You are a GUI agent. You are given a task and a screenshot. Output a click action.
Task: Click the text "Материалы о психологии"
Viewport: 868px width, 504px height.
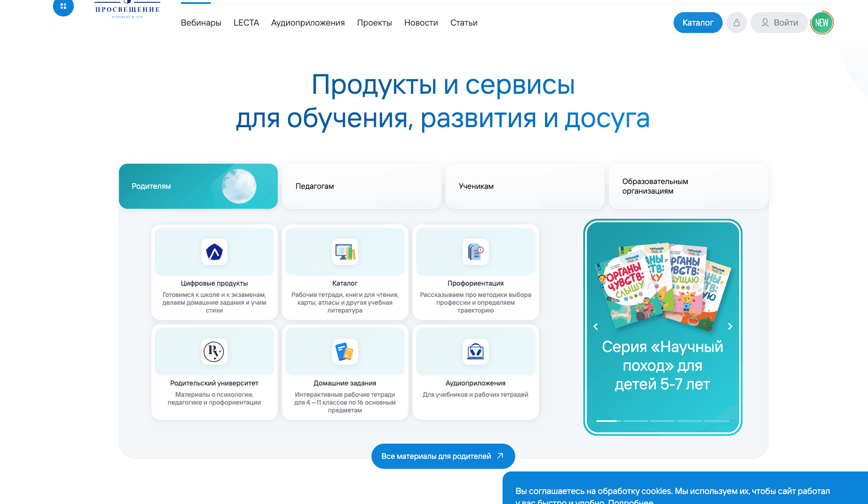pos(214,395)
